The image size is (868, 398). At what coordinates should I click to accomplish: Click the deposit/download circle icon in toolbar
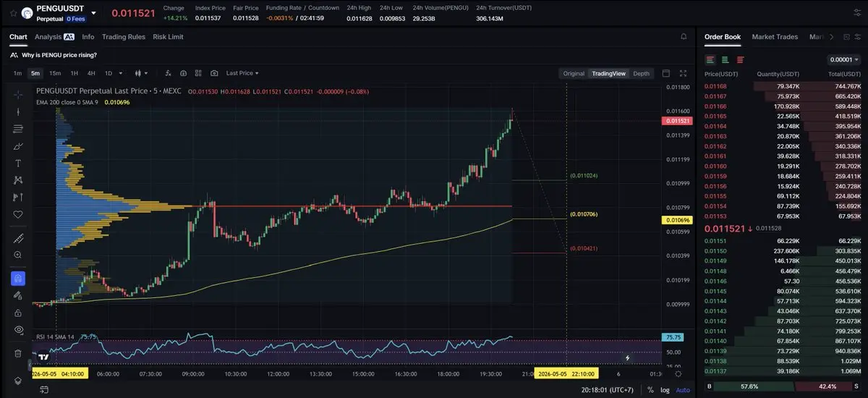[x=183, y=73]
